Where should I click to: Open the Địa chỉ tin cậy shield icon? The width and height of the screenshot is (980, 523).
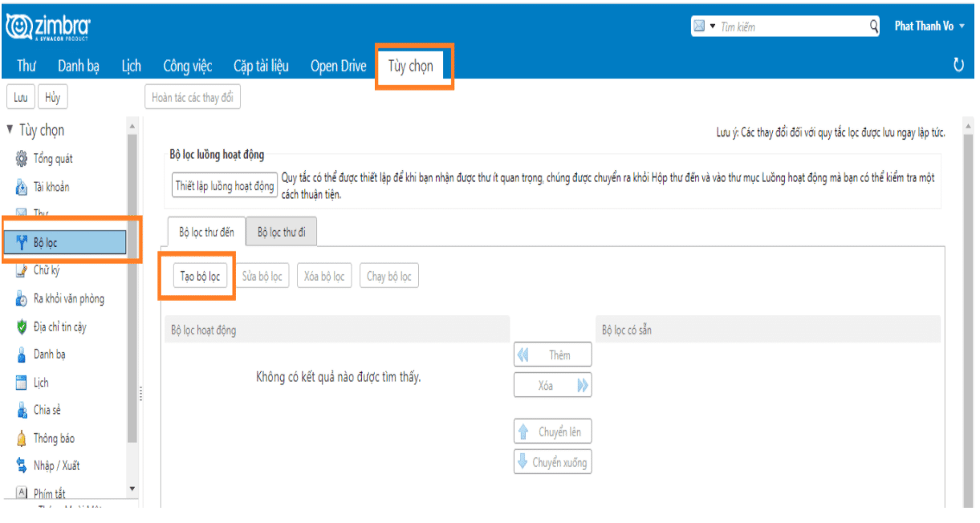[22, 326]
